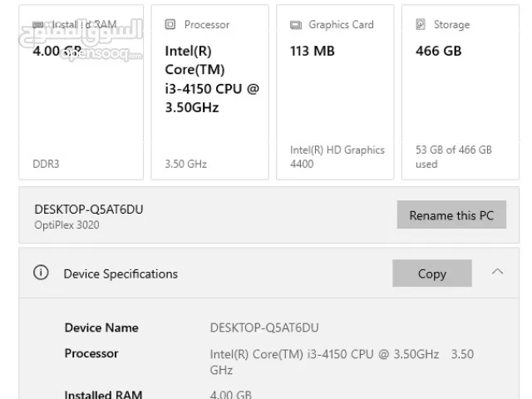Click PC name above OptiPlex 3020
The width and height of the screenshot is (532, 399).
tap(89, 209)
